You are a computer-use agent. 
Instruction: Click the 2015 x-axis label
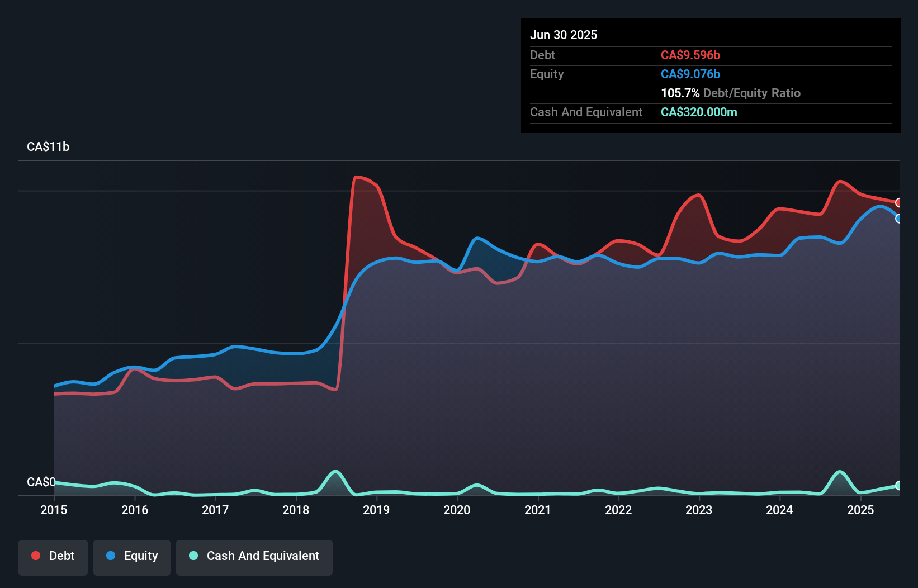(x=54, y=510)
